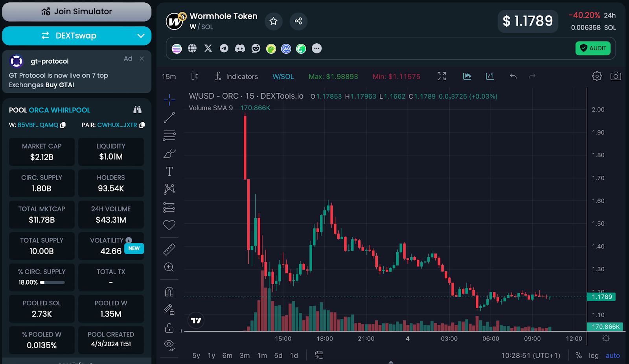This screenshot has width=629, height=364.
Task: Select the 1m time range
Action: 262,355
